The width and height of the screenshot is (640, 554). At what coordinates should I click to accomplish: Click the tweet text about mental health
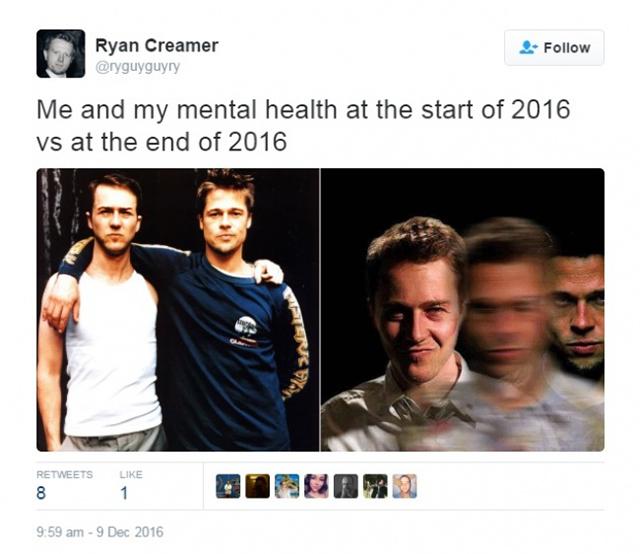(303, 126)
